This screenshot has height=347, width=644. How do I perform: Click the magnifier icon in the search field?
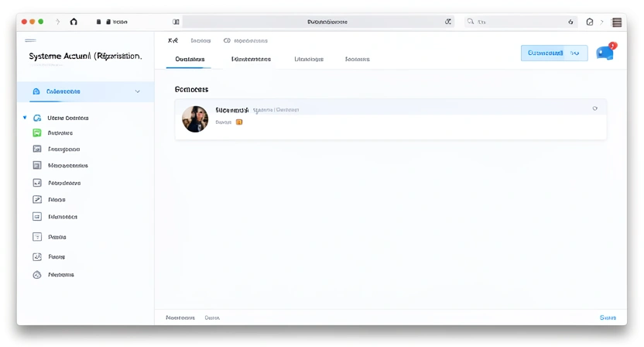[x=471, y=22]
